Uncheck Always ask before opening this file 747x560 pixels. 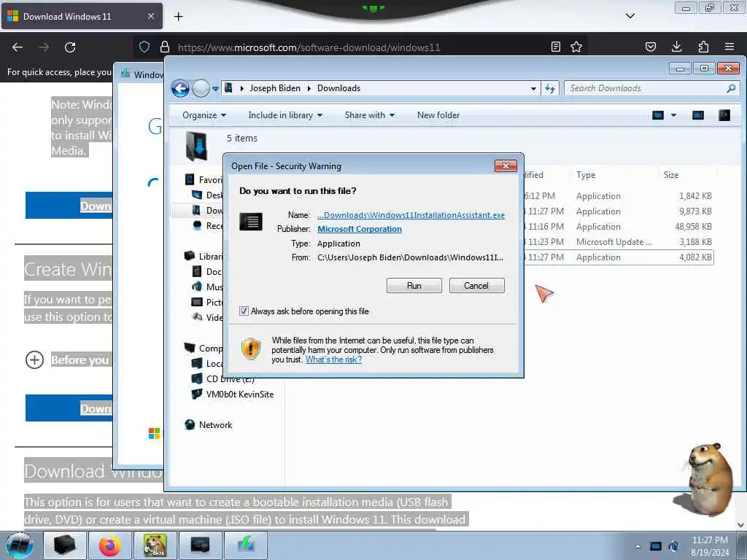tap(244, 311)
